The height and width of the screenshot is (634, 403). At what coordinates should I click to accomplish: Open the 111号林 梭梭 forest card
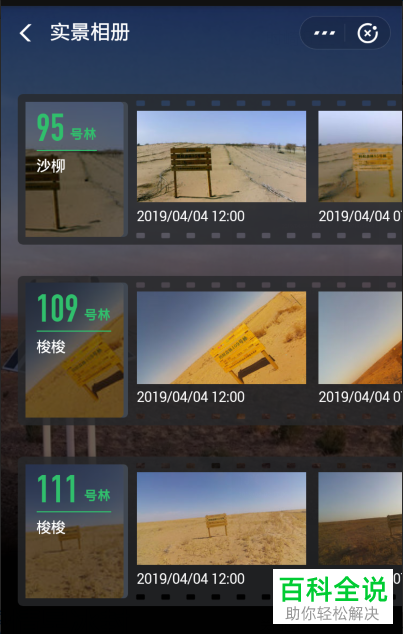pyautogui.click(x=76, y=531)
